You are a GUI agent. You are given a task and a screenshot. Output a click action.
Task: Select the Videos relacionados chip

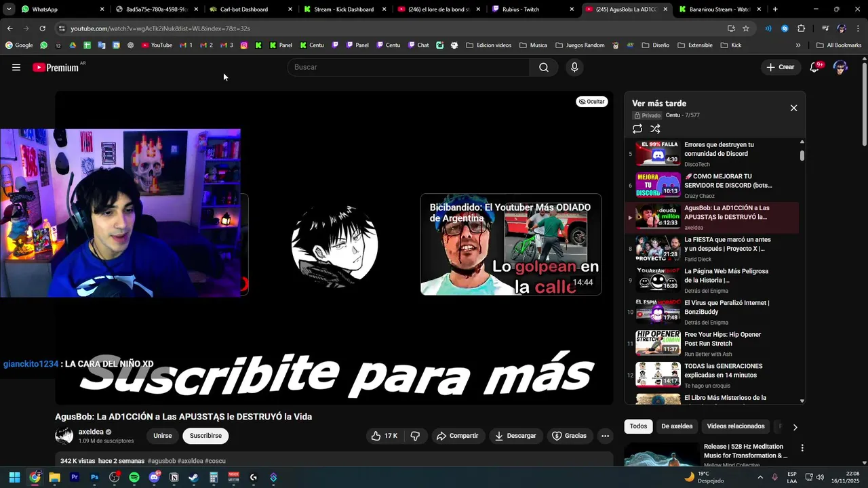click(736, 426)
